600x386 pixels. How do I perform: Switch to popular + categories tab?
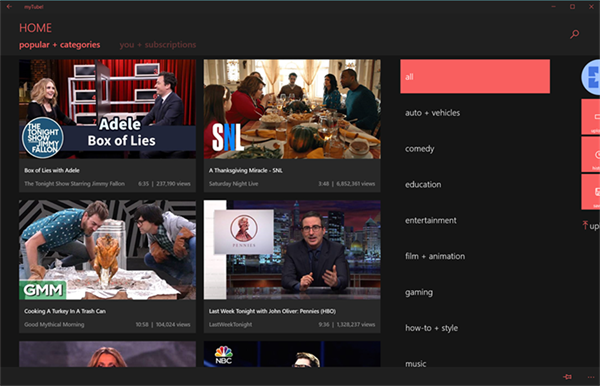[60, 45]
